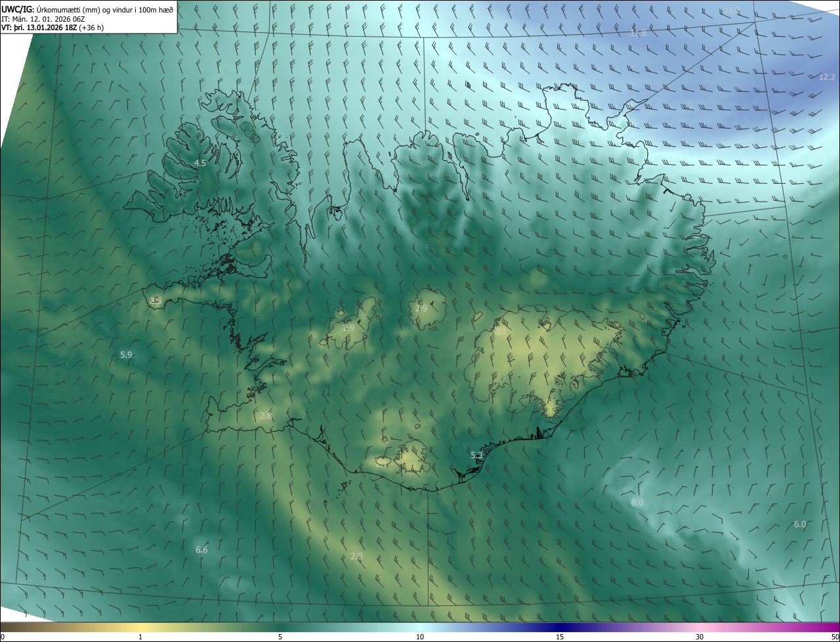Click the 12.2 value on the map

point(827,77)
